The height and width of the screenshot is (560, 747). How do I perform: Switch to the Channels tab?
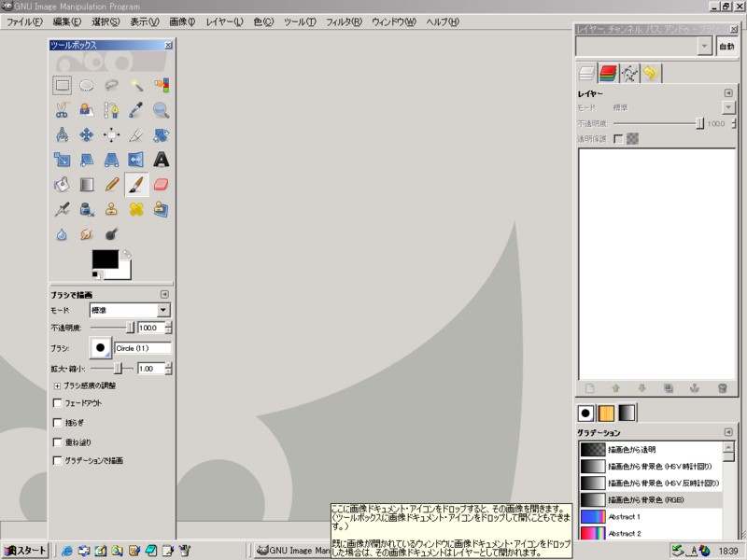(x=608, y=74)
